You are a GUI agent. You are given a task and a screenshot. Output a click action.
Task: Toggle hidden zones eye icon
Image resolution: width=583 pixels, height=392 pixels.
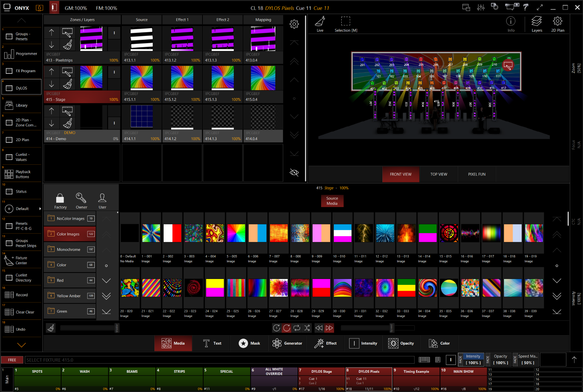tap(294, 172)
